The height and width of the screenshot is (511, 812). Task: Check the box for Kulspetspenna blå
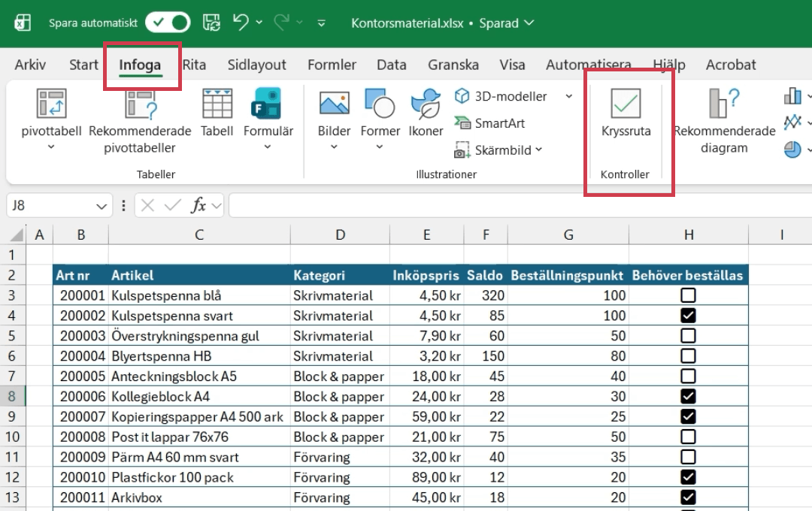688,295
